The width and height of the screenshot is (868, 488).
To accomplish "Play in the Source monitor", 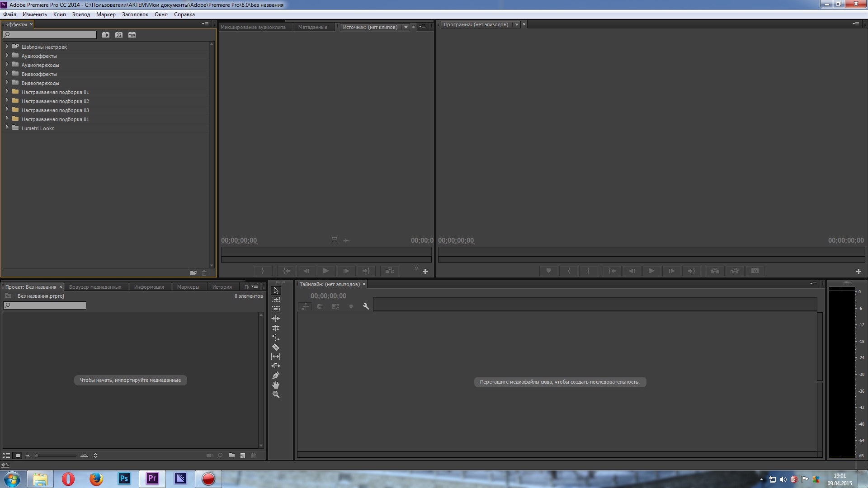I will [326, 271].
